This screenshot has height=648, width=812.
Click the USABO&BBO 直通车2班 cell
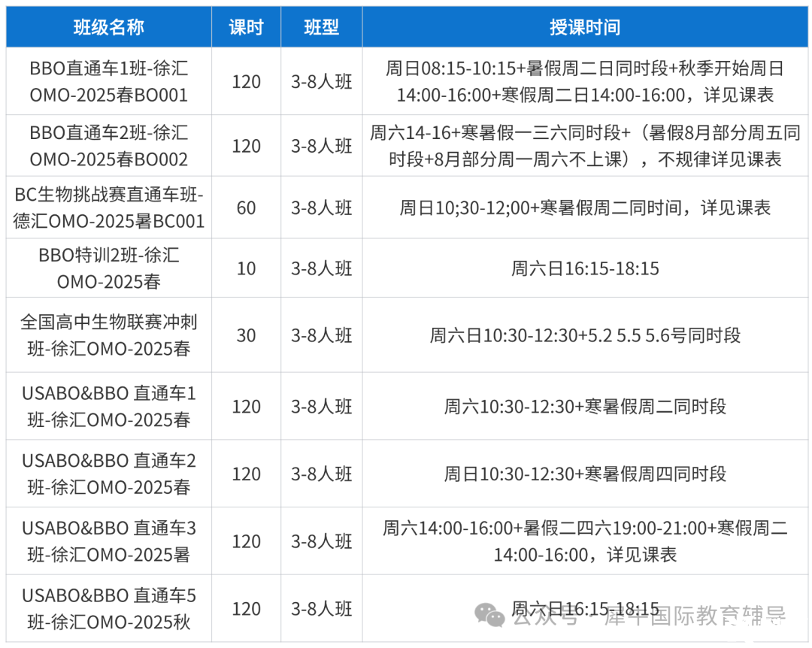109,474
